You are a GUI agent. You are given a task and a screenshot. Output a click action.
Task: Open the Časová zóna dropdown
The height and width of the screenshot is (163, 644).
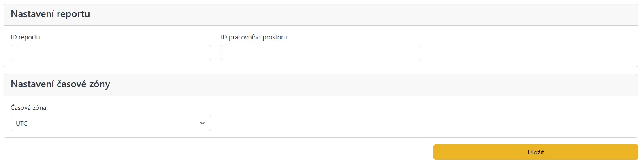(x=111, y=123)
